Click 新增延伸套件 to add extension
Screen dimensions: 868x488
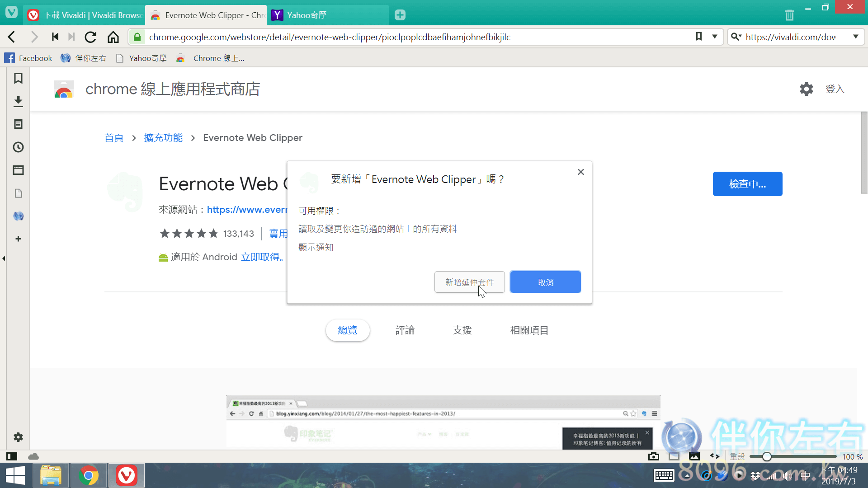tap(469, 282)
